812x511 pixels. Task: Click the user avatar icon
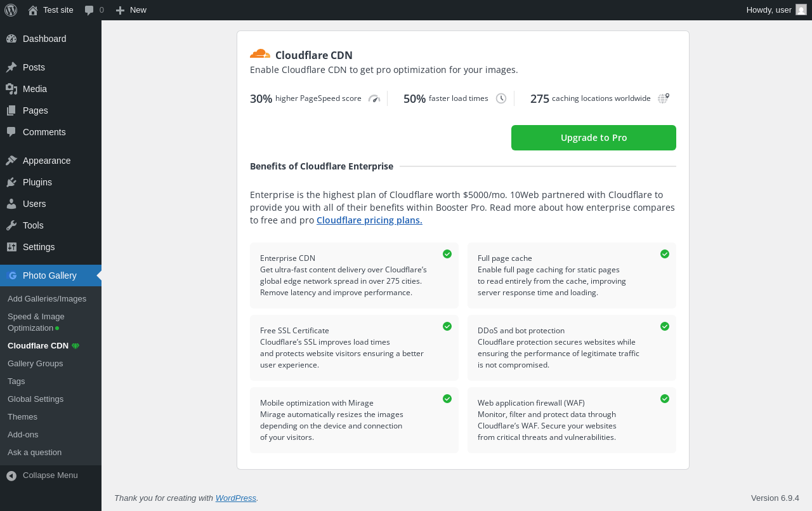point(801,10)
